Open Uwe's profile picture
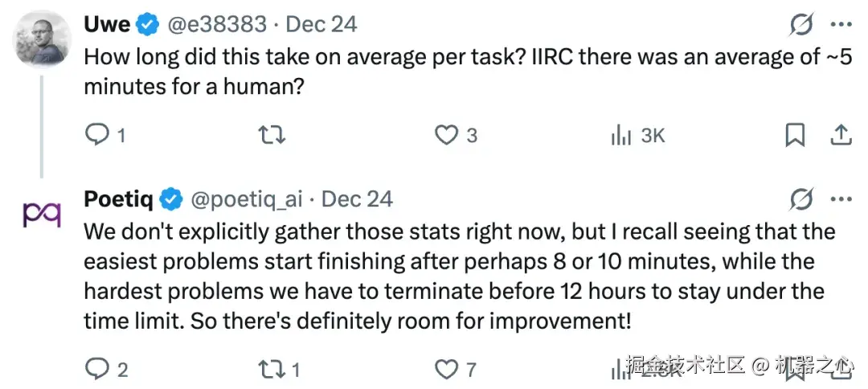Viewport: 868px width, 389px height. (x=42, y=40)
